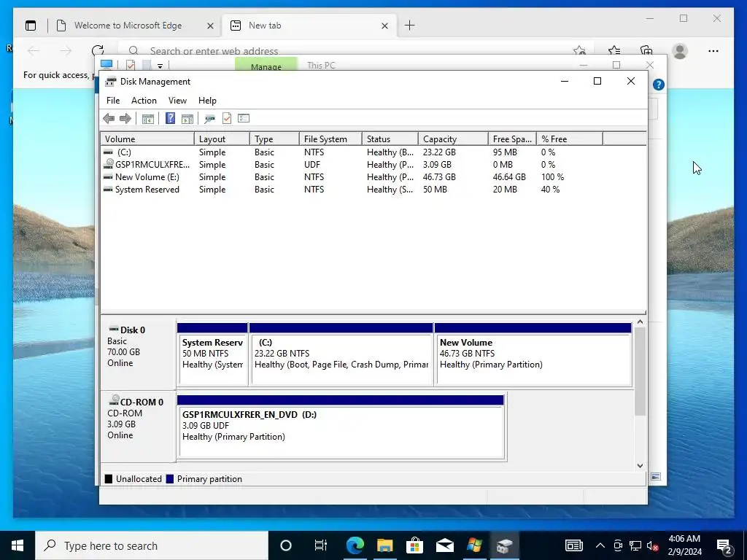
Task: Open News and interests taskbar icon
Action: pyautogui.click(x=573, y=545)
